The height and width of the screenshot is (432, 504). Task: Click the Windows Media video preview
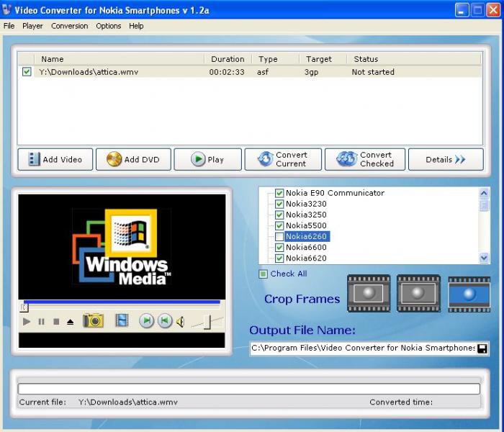click(x=122, y=247)
